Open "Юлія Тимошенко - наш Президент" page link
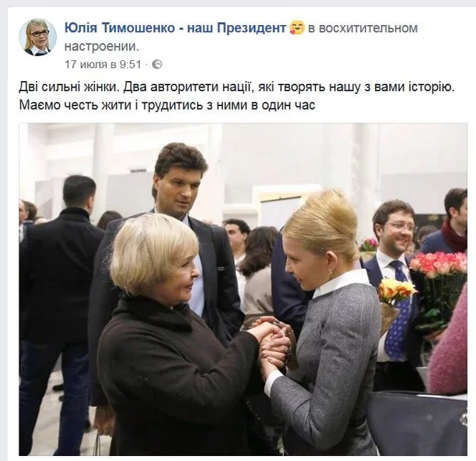Image resolution: width=476 pixels, height=461 pixels. [175, 28]
